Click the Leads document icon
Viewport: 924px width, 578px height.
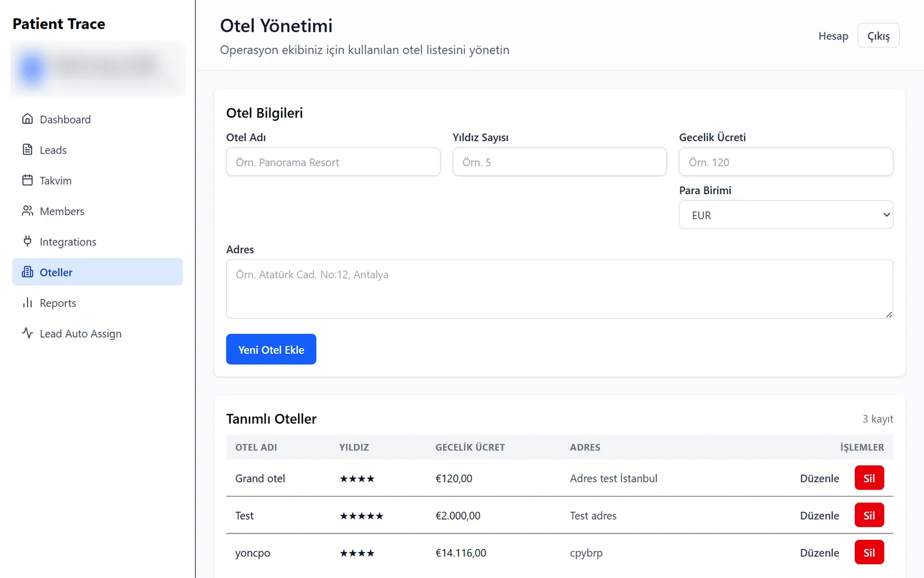coord(27,150)
